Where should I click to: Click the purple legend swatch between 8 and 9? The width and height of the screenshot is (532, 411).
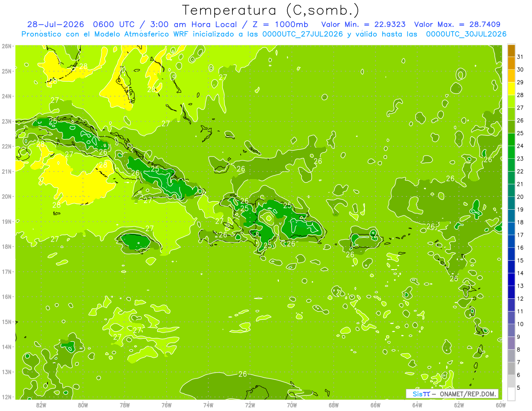coord(511,343)
